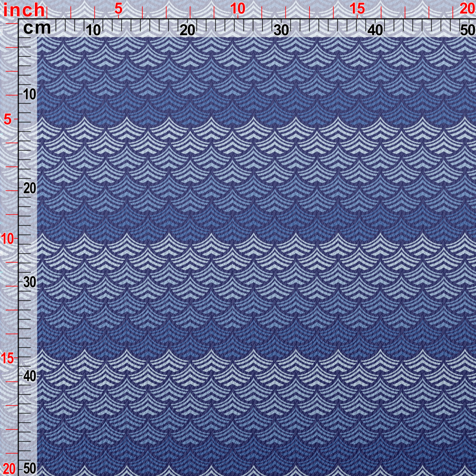Tap the 50 mark on the horizontal cm ruler
This screenshot has width=476, height=476.
466,30
